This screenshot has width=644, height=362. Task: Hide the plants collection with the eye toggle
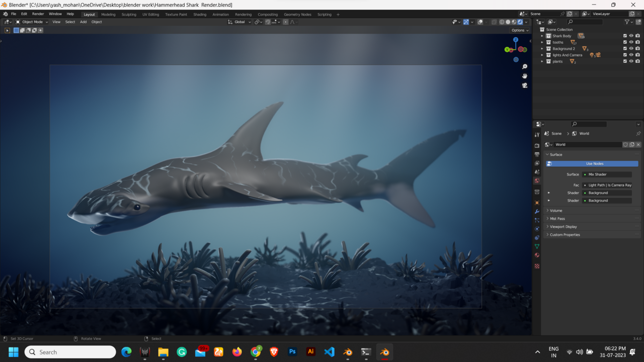(x=631, y=61)
